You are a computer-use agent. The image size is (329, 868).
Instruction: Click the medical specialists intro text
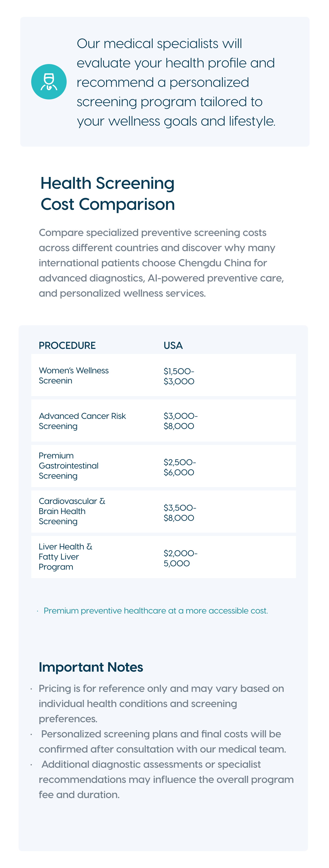[x=176, y=82]
